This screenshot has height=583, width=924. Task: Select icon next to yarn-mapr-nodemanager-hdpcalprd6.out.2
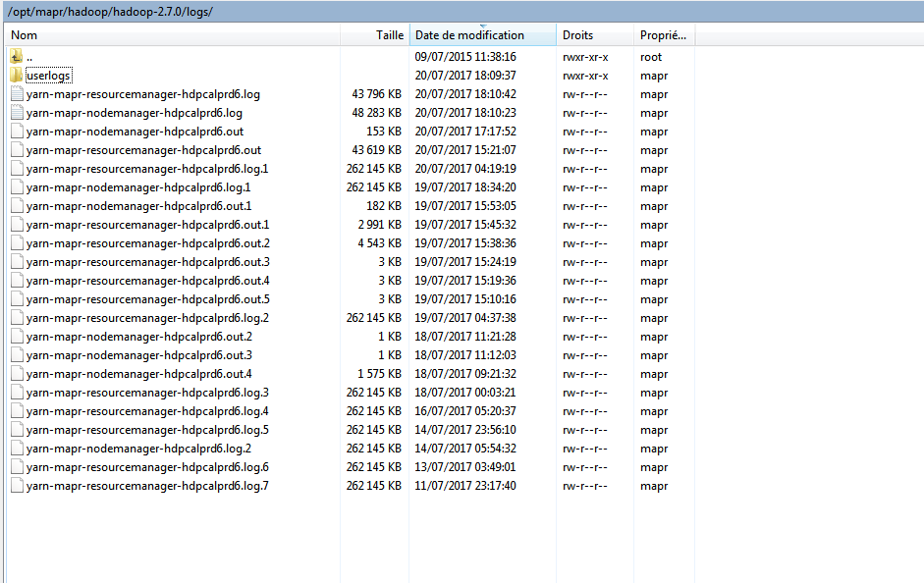pyautogui.click(x=17, y=336)
